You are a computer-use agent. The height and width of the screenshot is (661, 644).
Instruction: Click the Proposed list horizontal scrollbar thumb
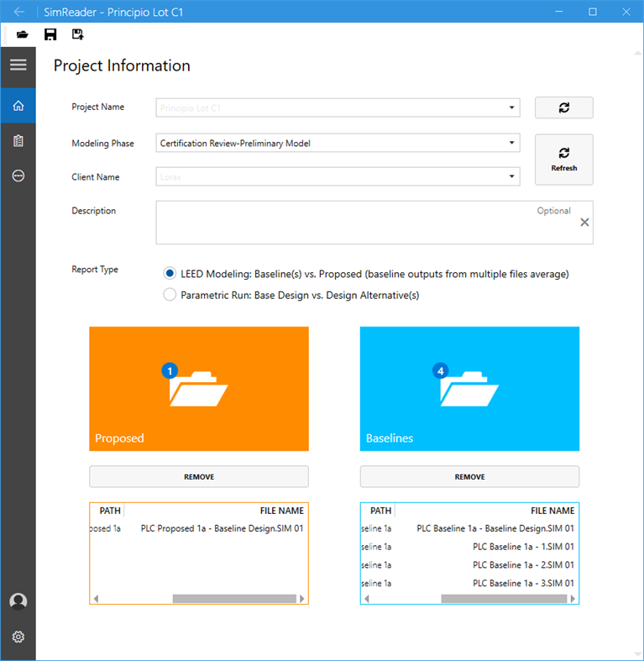(x=234, y=599)
